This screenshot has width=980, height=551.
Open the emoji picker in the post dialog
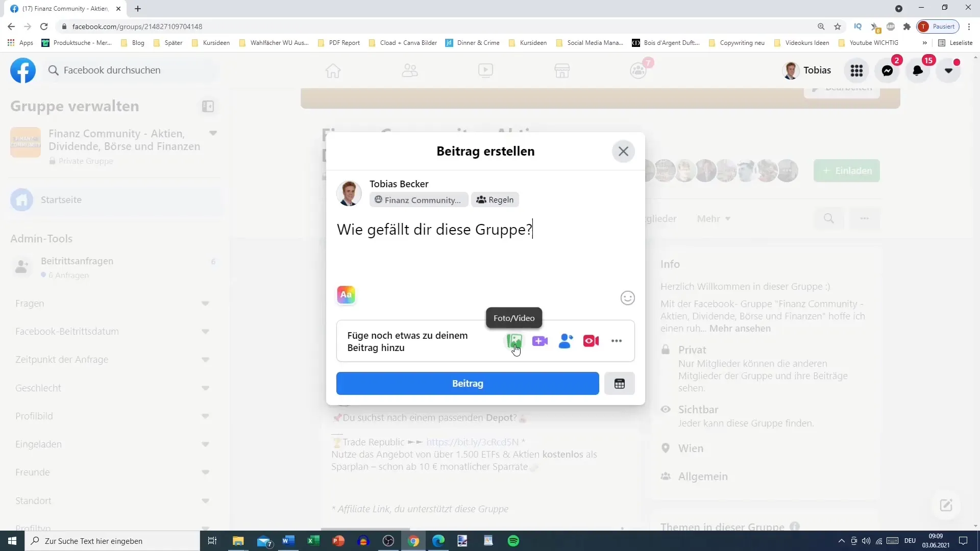(x=627, y=298)
